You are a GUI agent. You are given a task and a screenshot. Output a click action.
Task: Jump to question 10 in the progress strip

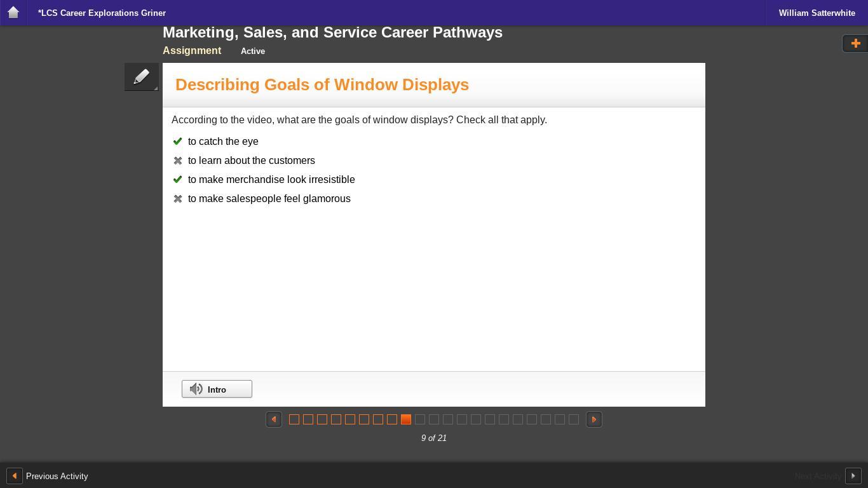click(420, 419)
